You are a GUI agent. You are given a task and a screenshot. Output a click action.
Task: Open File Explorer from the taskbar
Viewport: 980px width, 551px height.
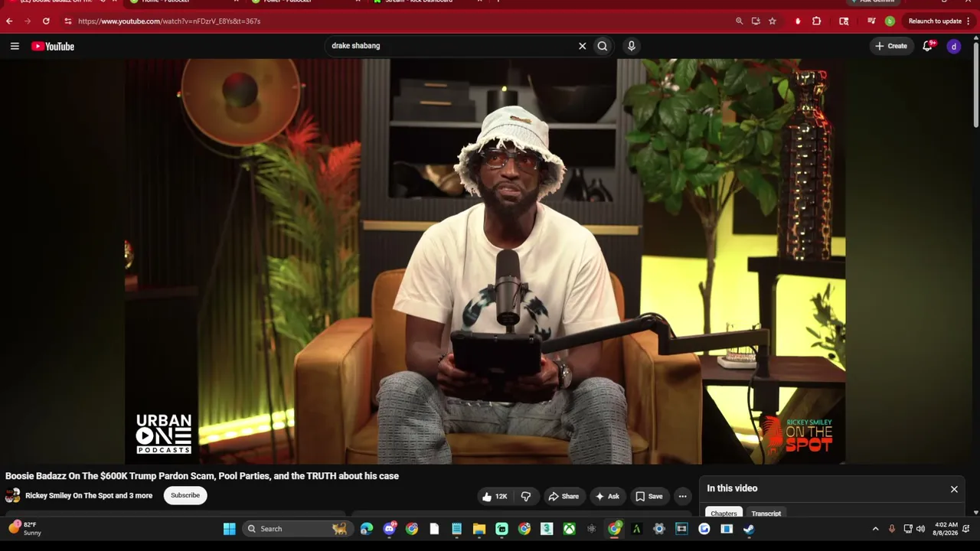pos(479,529)
